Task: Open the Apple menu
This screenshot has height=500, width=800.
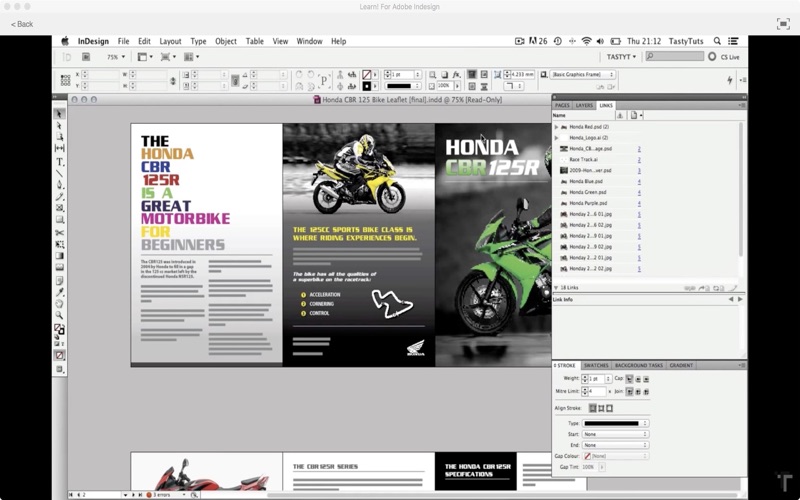Action: [65, 41]
